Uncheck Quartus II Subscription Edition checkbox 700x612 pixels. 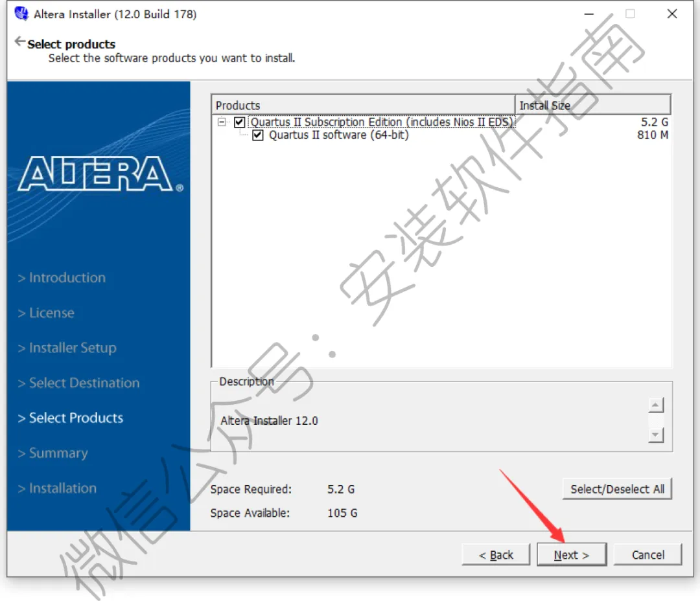(239, 122)
